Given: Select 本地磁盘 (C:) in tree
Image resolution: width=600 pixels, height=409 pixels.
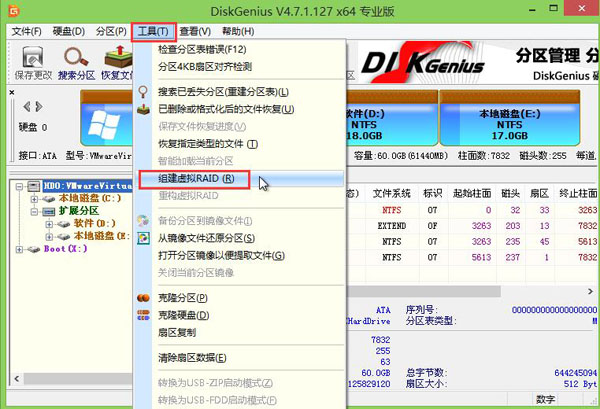Looking at the screenshot, I should [90, 198].
